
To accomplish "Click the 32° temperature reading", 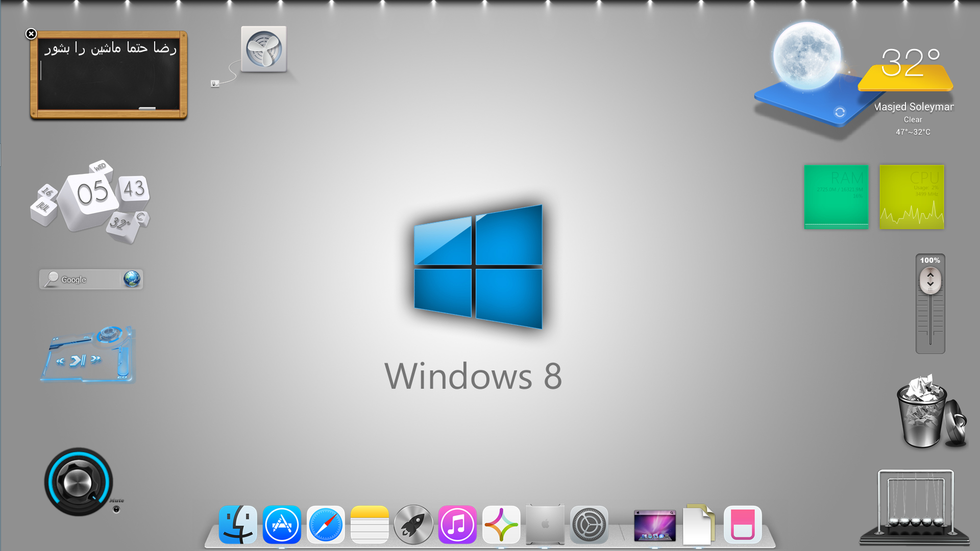I will point(911,62).
